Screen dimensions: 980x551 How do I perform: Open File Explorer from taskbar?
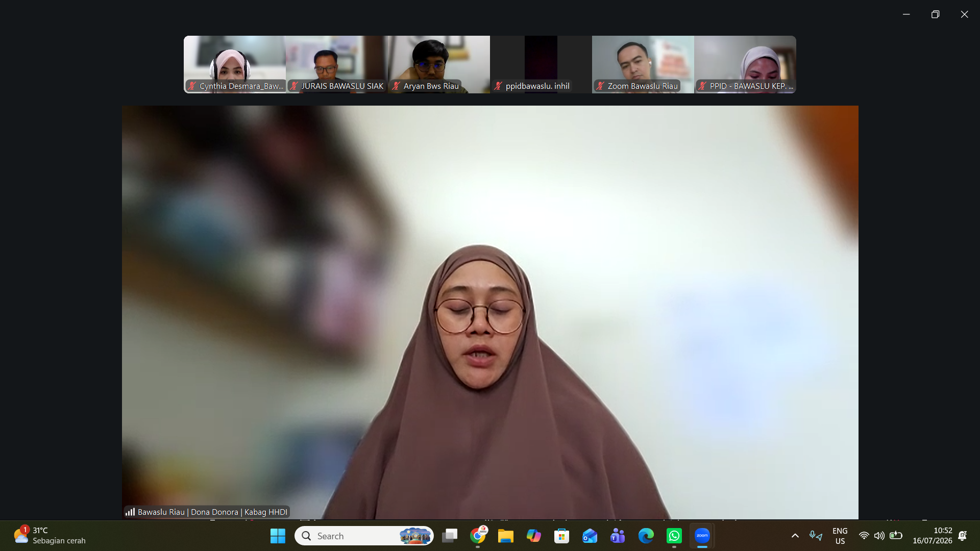pos(505,536)
